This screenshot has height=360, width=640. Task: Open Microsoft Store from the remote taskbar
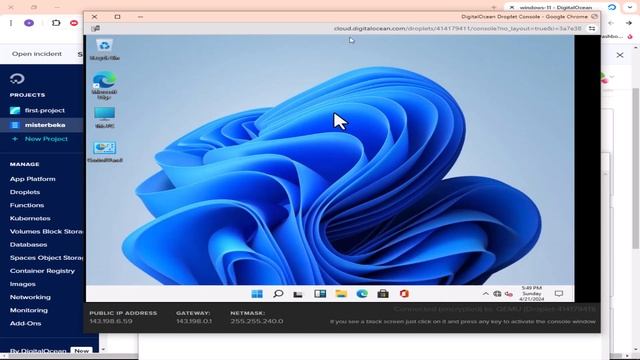tap(383, 294)
